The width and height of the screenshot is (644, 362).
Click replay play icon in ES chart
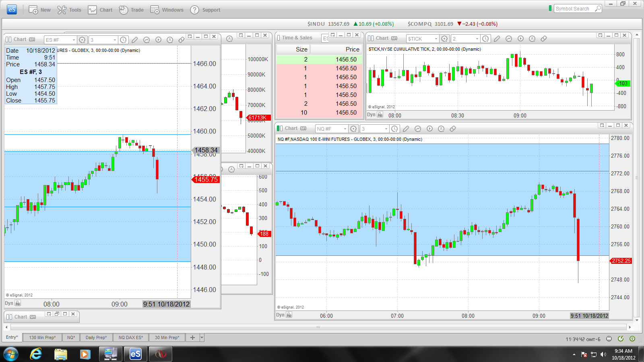coord(158,40)
